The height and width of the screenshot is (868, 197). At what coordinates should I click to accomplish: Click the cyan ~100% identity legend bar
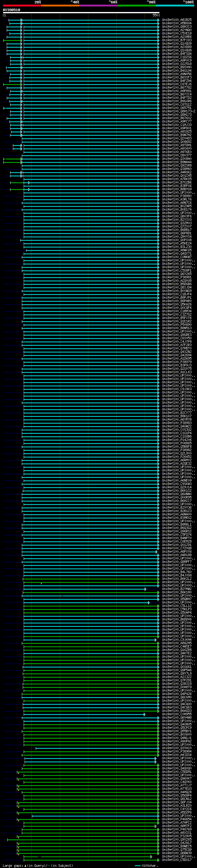tap(175, 6)
